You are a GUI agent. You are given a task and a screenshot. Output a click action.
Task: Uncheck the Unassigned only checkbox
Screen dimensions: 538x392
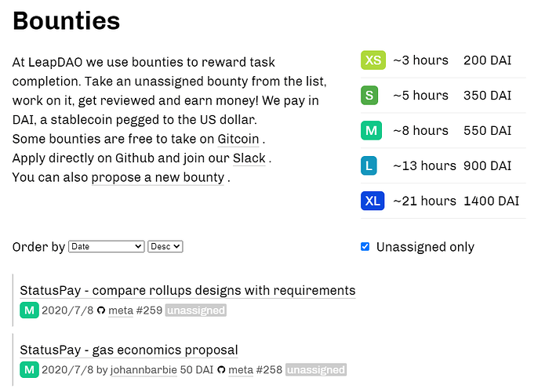click(365, 247)
